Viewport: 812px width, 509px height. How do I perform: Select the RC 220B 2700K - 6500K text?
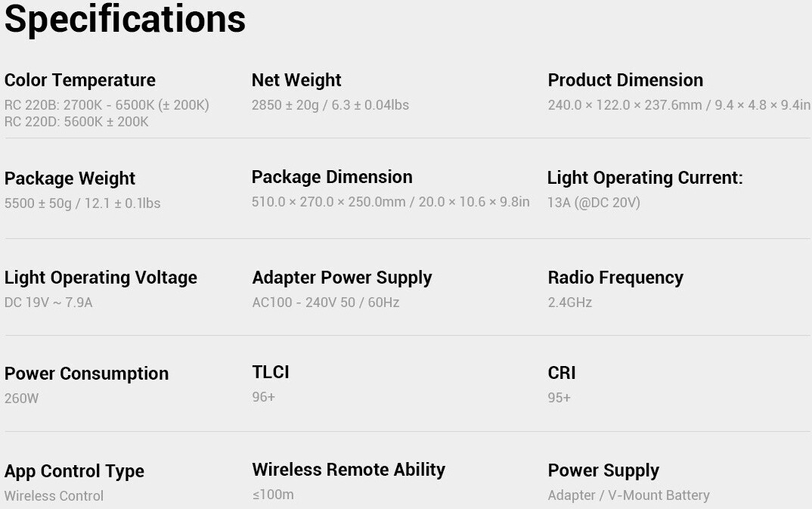pos(107,105)
